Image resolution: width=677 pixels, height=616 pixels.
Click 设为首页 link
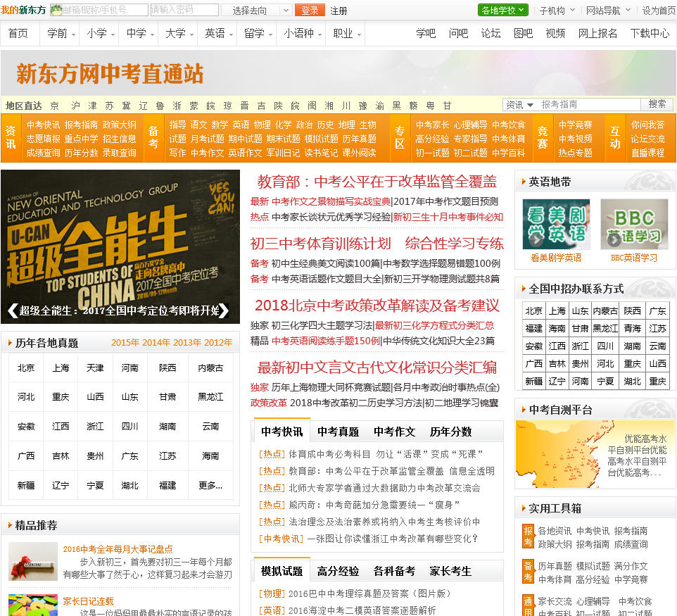[659, 11]
